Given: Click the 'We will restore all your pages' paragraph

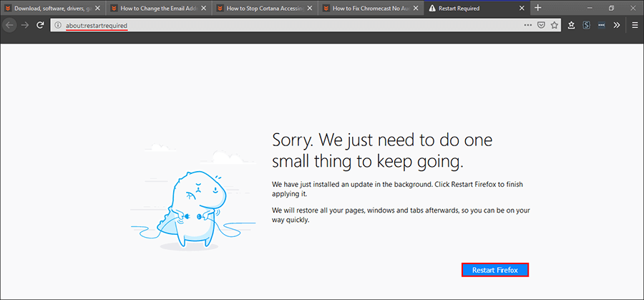Looking at the screenshot, I should point(401,215).
